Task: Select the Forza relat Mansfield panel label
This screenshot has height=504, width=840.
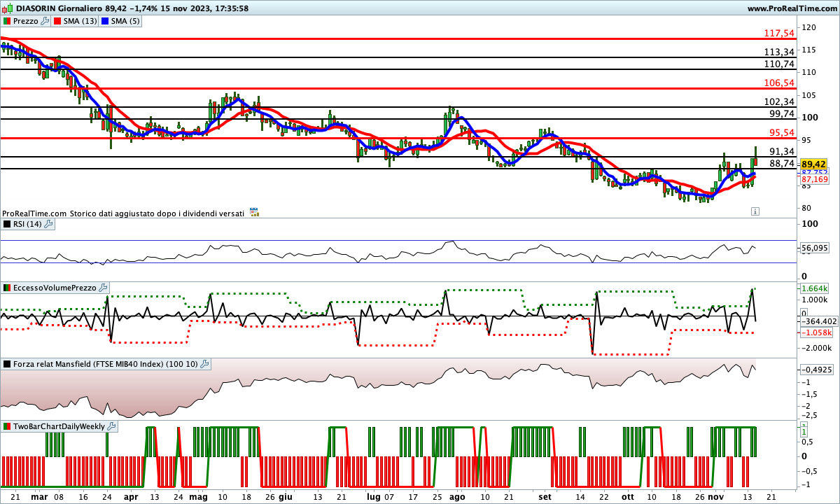Action: coord(106,364)
